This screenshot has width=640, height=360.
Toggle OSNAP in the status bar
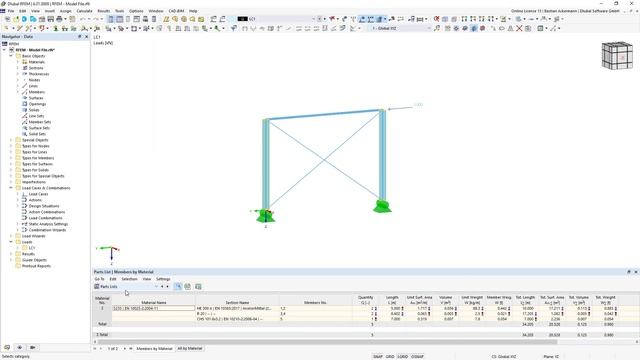click(417, 356)
